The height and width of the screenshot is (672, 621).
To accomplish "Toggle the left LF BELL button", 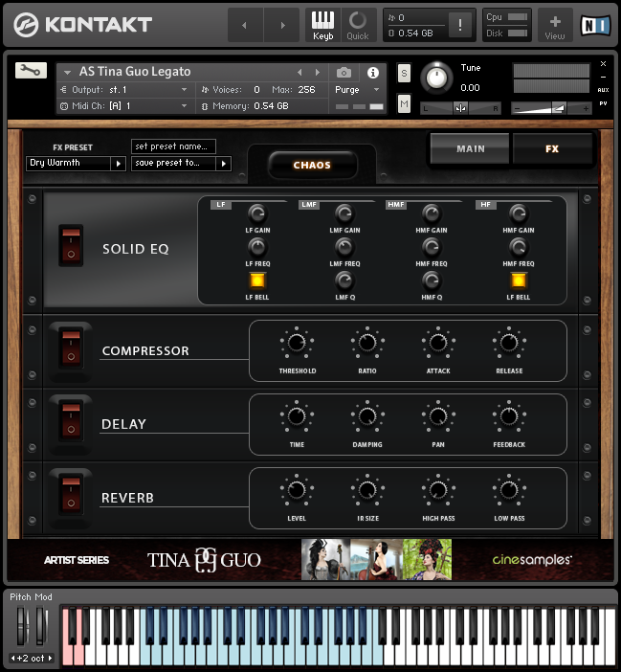I will (x=257, y=280).
